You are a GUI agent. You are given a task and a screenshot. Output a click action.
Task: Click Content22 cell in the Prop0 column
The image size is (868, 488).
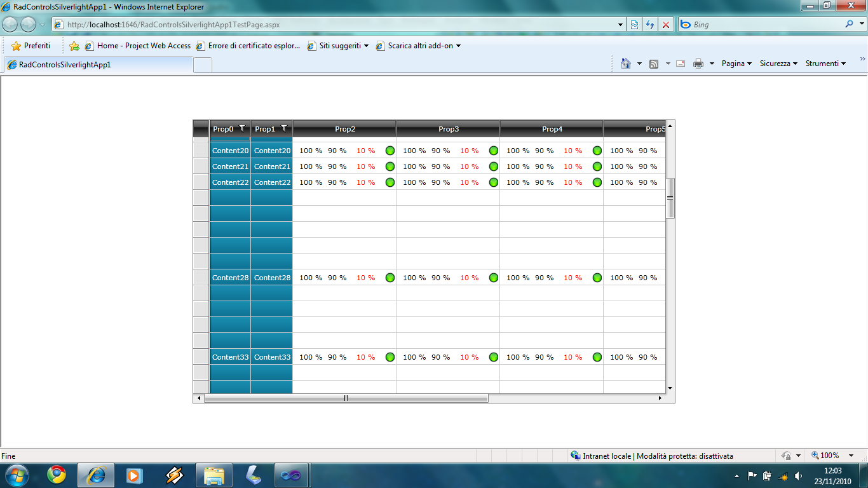[230, 182]
